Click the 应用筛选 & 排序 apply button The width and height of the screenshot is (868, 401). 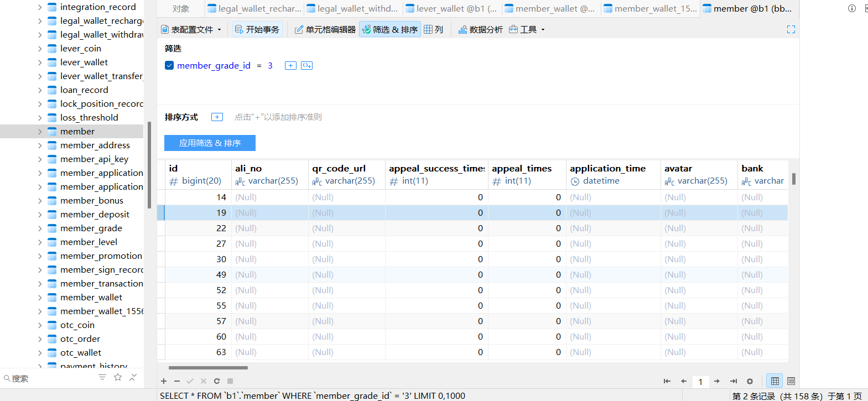pyautogui.click(x=210, y=143)
